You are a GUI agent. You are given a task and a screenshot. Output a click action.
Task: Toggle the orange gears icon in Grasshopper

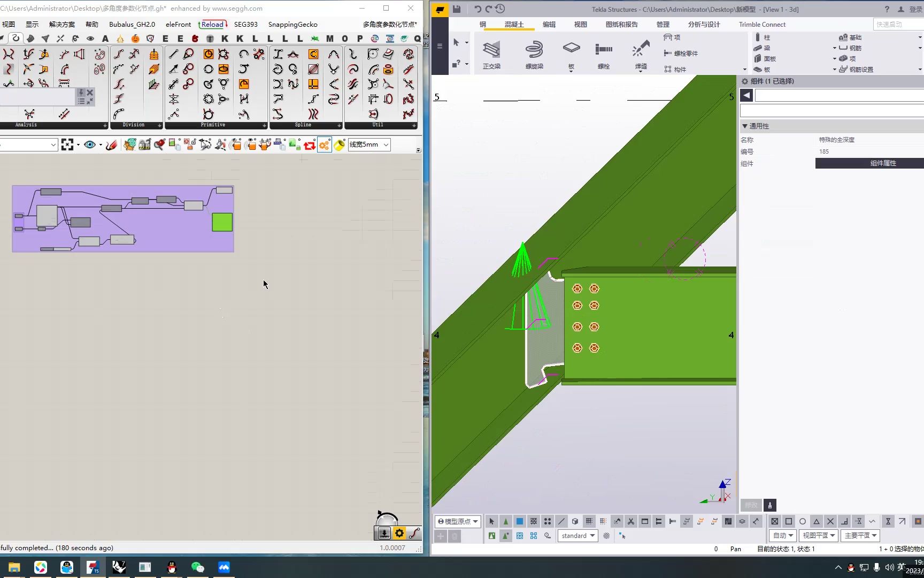coord(325,144)
